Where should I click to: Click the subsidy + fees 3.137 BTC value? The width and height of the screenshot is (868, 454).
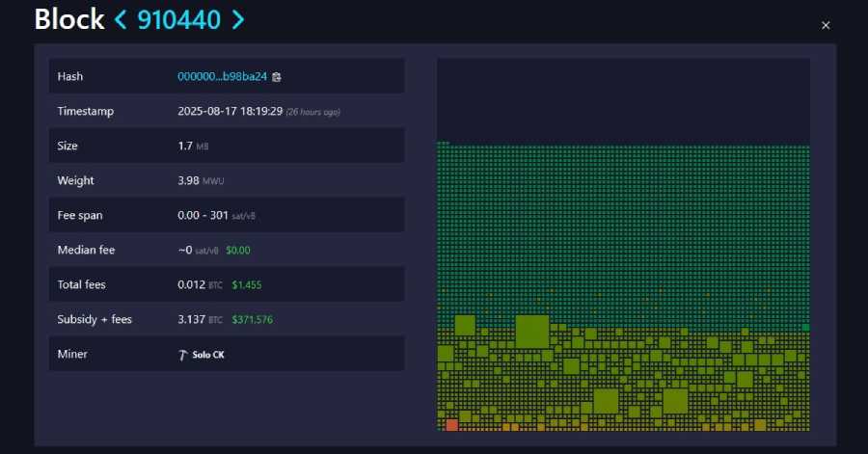[x=200, y=320]
